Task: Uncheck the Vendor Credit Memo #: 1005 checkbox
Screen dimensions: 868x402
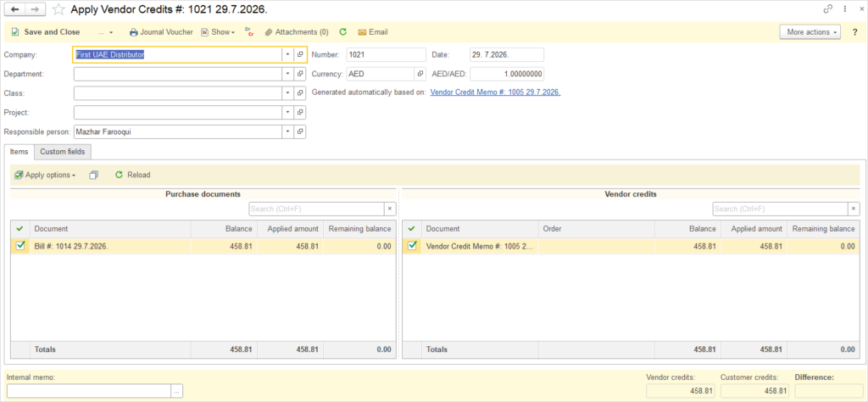Action: coord(412,246)
